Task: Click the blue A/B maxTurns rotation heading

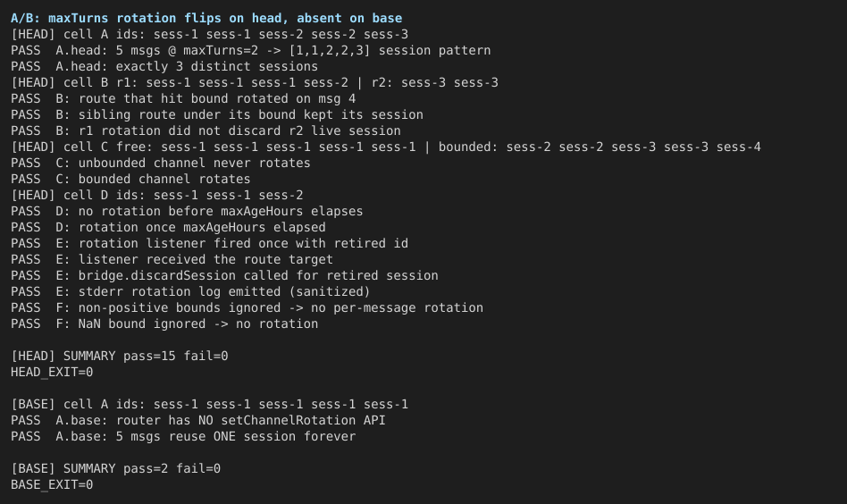Action: [206, 19]
